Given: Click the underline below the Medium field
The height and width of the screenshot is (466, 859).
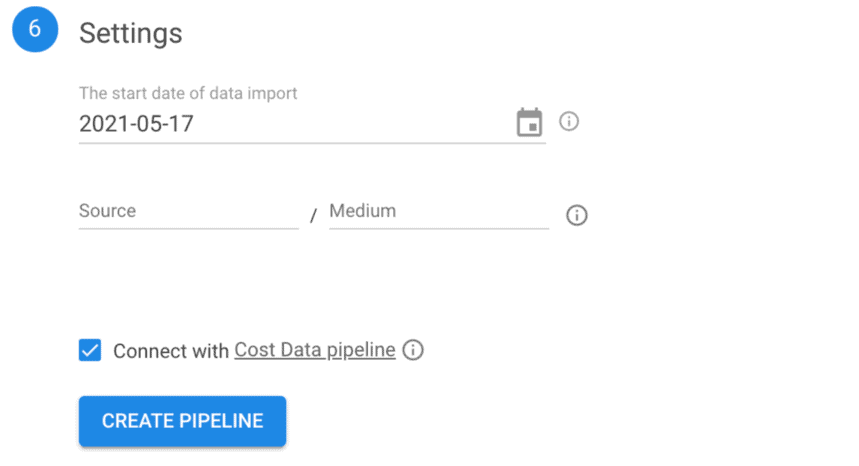Looking at the screenshot, I should 438,228.
